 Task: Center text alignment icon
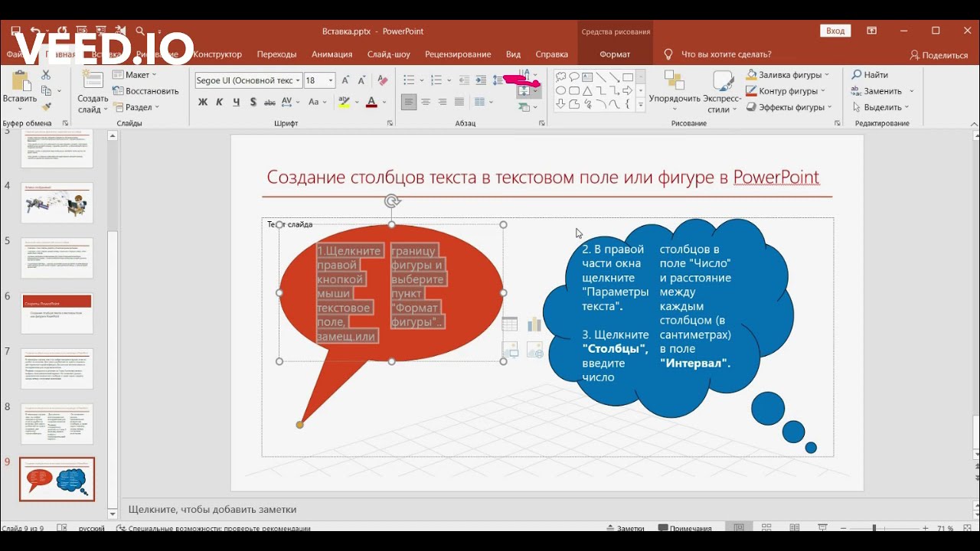click(426, 102)
